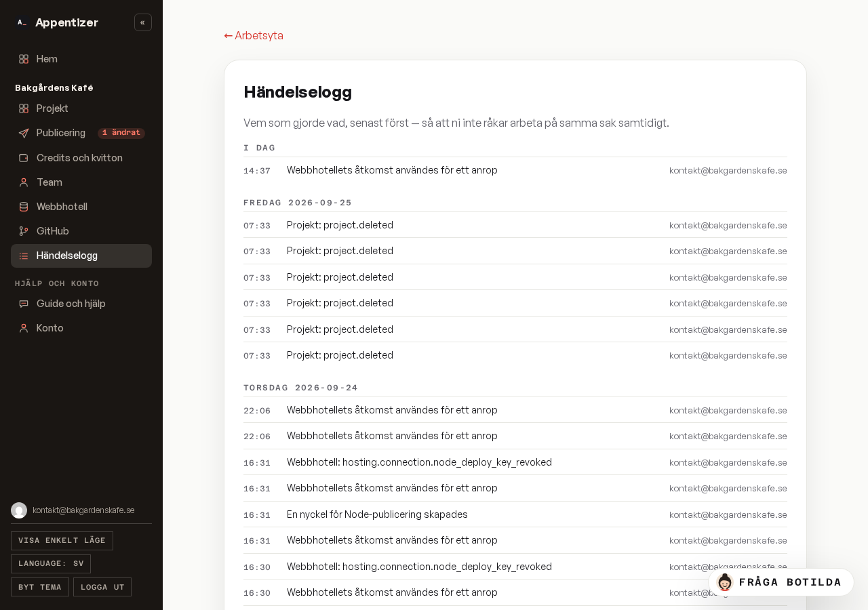The width and height of the screenshot is (868, 610).
Task: Click the GitHub branch icon
Action: point(24,231)
